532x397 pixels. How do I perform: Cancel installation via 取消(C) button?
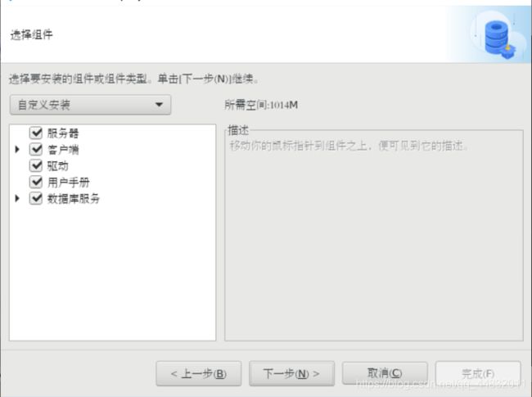point(385,373)
